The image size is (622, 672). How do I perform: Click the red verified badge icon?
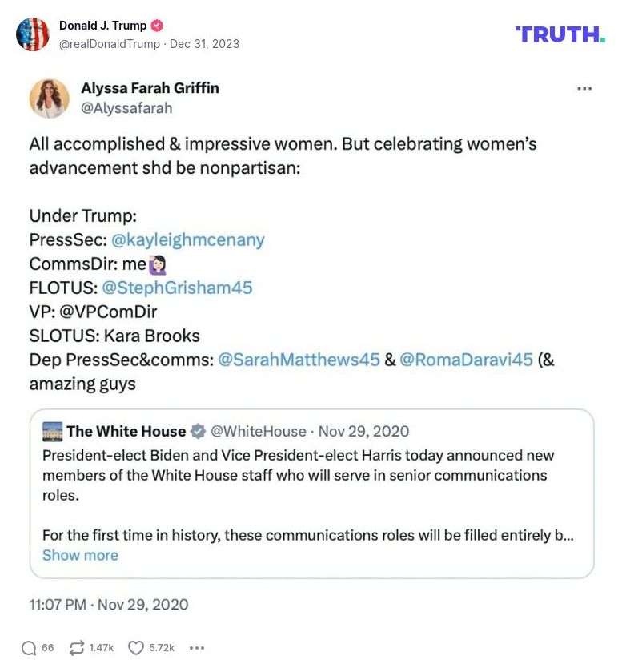click(158, 26)
